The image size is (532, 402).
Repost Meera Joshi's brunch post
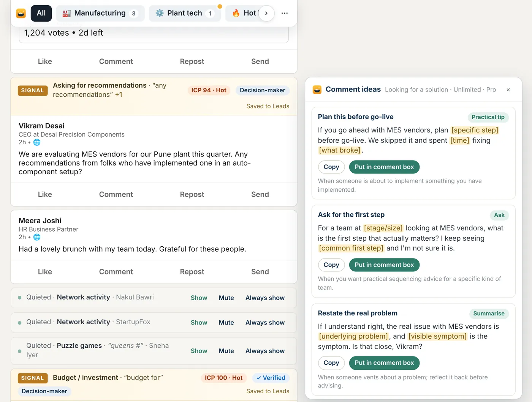(192, 272)
